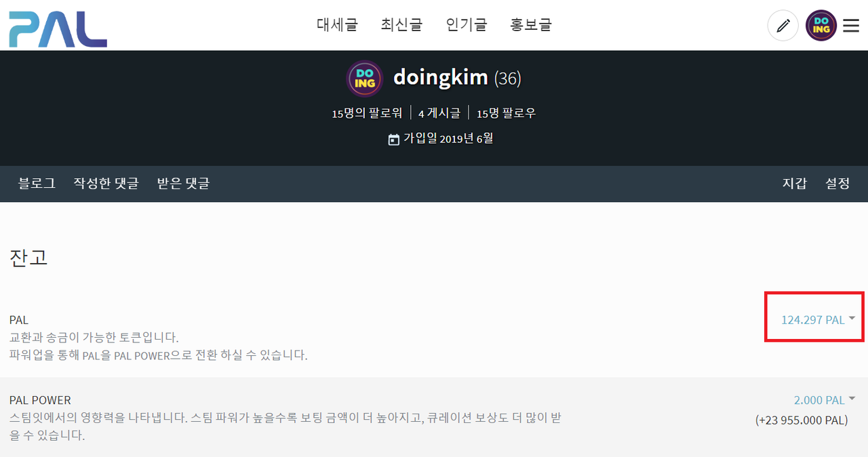Go to the 홍보글 menu item
The width and height of the screenshot is (868, 457).
coord(531,25)
